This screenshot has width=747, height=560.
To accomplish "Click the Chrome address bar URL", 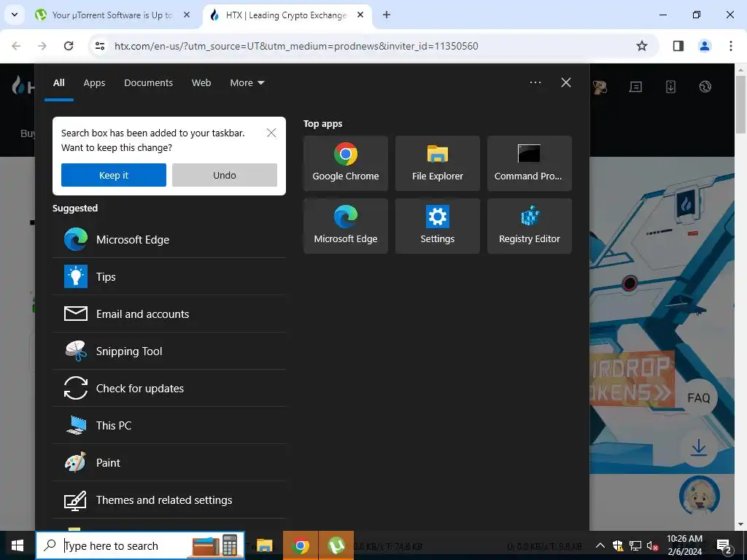I will click(296, 46).
